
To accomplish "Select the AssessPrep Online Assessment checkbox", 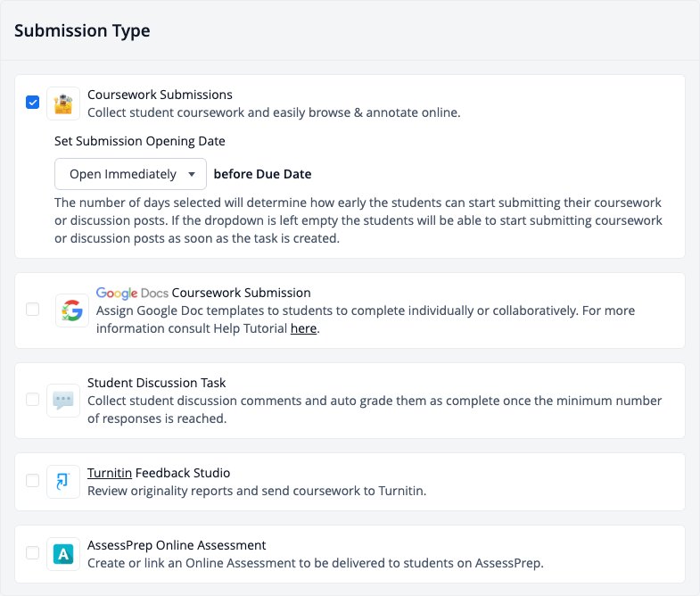I will (33, 552).
